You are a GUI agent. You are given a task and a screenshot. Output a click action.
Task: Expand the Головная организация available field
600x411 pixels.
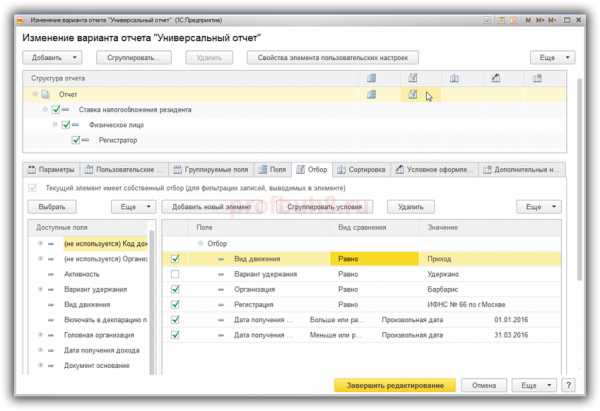(x=40, y=335)
